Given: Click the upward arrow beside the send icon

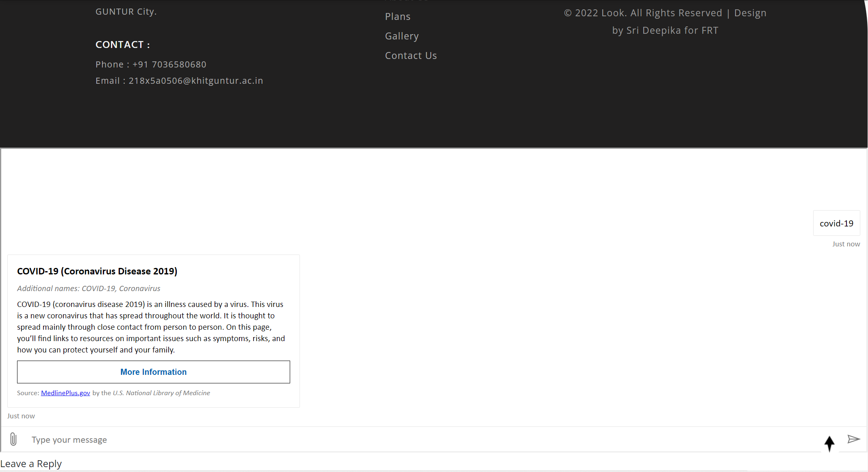Looking at the screenshot, I should click(x=829, y=444).
